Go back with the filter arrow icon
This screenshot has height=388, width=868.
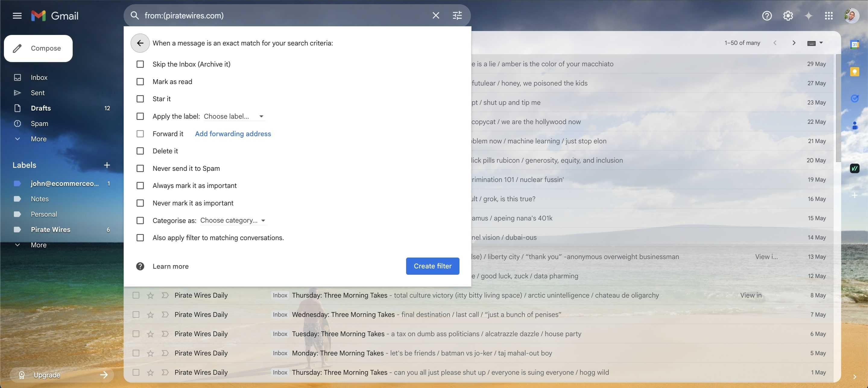(x=140, y=43)
